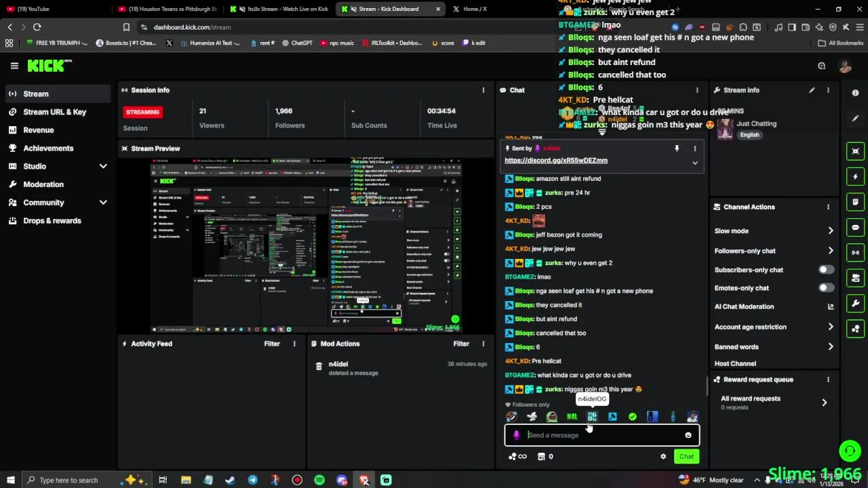Image resolution: width=868 pixels, height=488 pixels.
Task: Open All reward requests arrow
Action: [x=825, y=403]
